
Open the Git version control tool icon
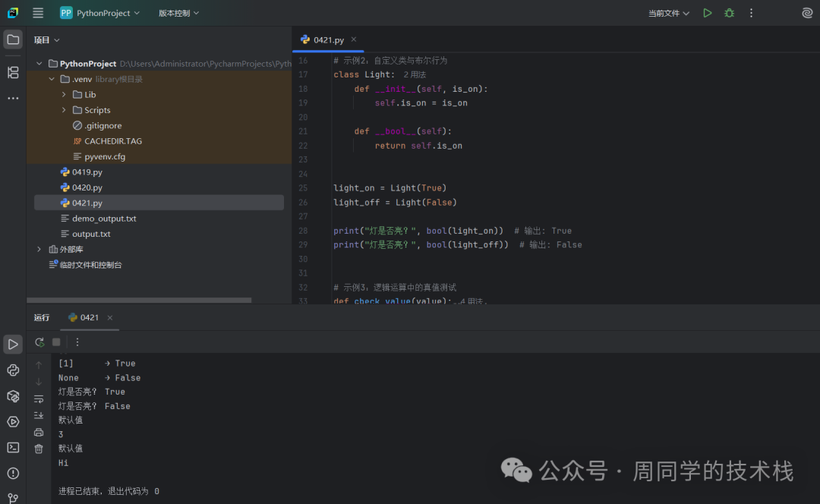(13, 498)
